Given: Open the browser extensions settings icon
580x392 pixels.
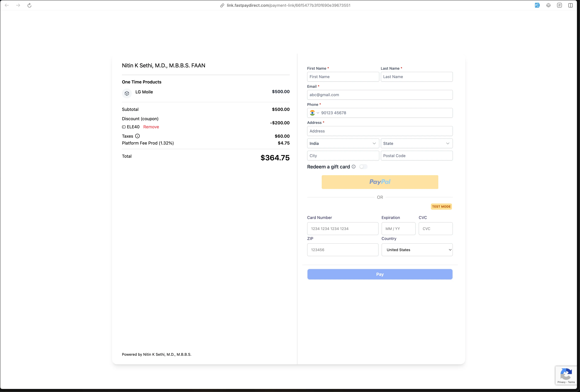Looking at the screenshot, I should (x=559, y=5).
